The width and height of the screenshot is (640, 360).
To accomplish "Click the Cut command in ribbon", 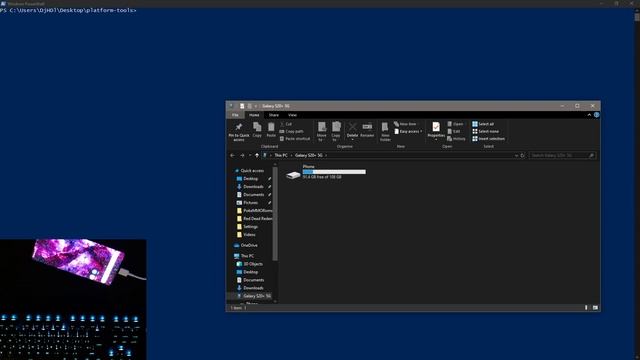I will [x=286, y=124].
